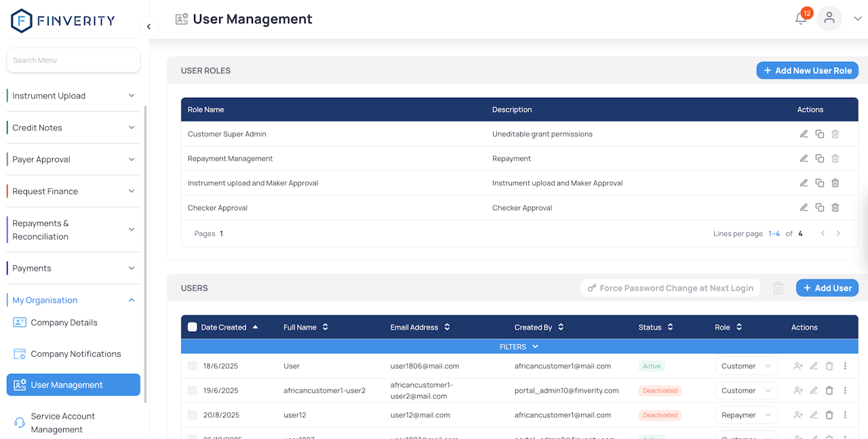Expand the FILTERS bar

(519, 347)
